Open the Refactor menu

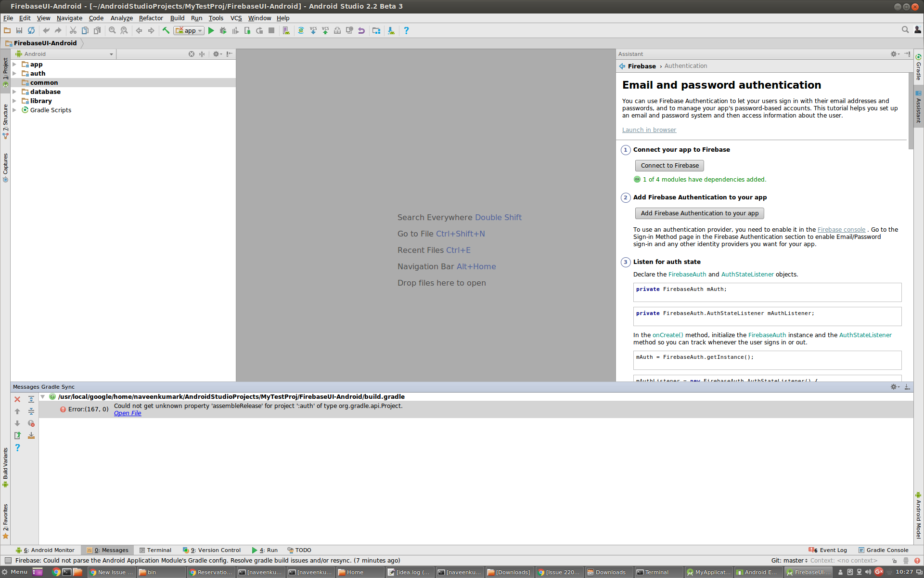151,18
